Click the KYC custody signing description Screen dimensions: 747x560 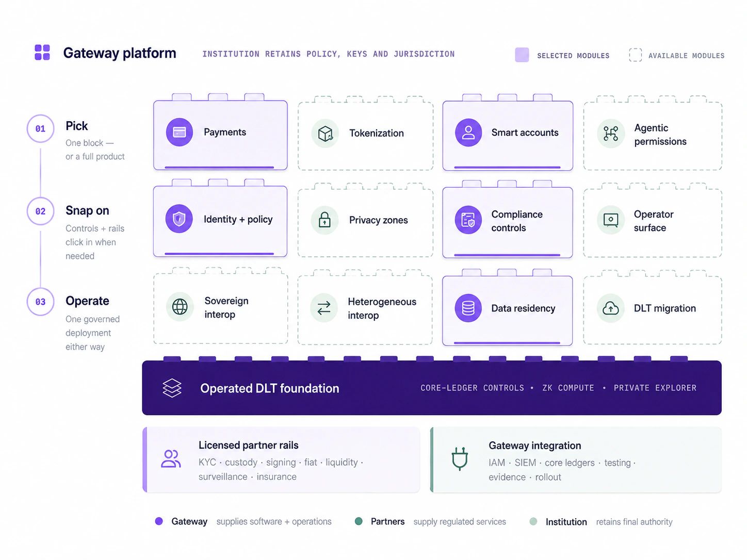[281, 469]
